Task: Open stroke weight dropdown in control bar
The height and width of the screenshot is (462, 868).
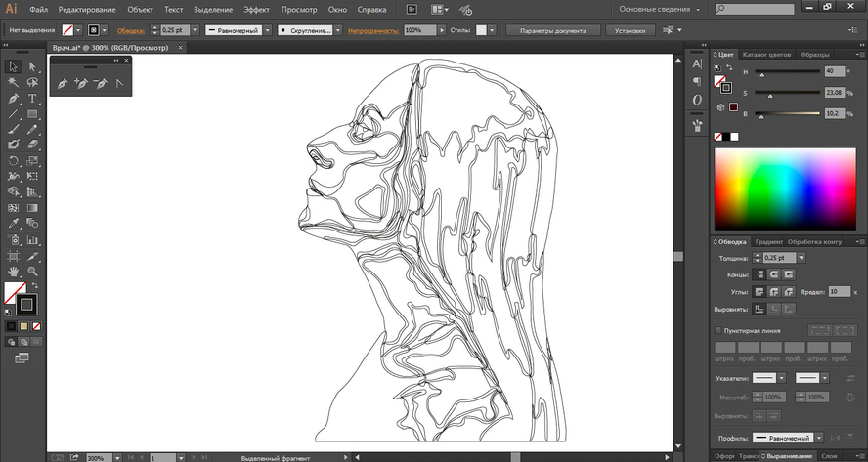Action: point(195,30)
